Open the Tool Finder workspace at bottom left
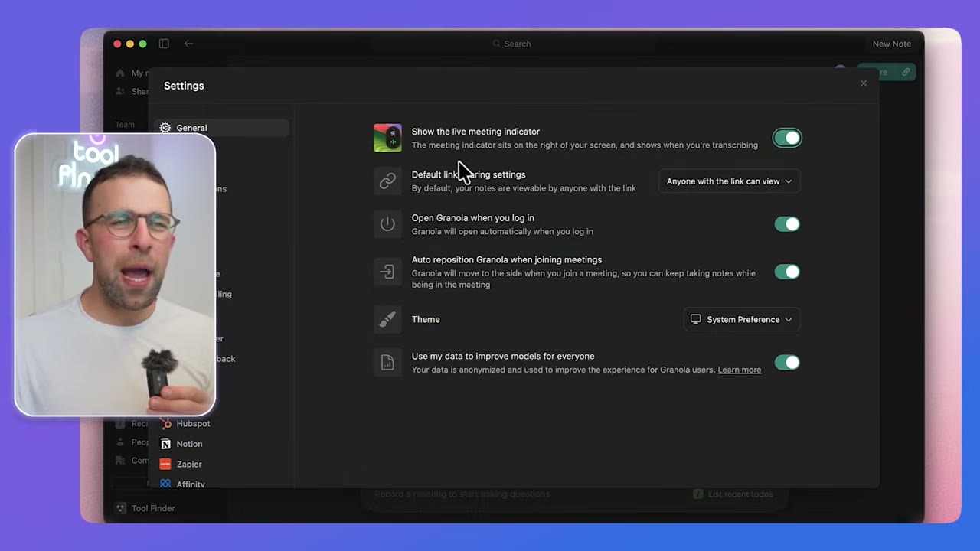 tap(145, 508)
